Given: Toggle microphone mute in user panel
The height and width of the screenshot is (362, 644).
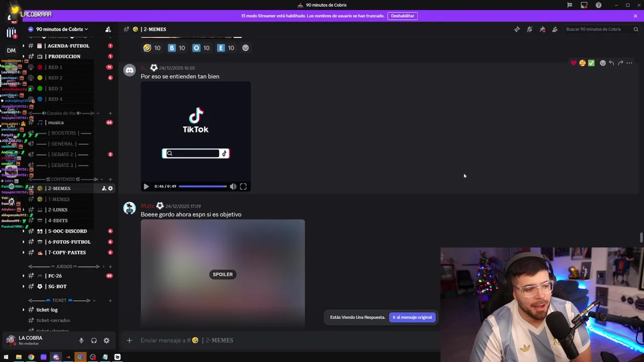Looking at the screenshot, I should 81,340.
